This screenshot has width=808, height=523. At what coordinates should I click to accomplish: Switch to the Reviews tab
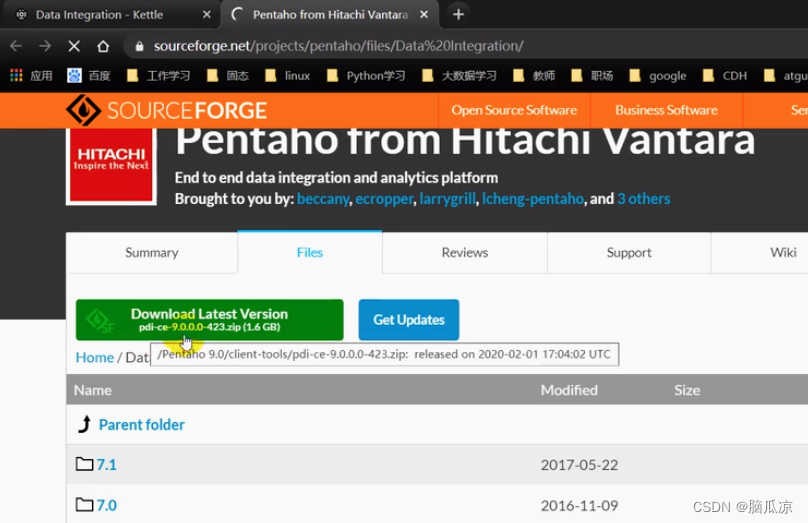(x=464, y=252)
